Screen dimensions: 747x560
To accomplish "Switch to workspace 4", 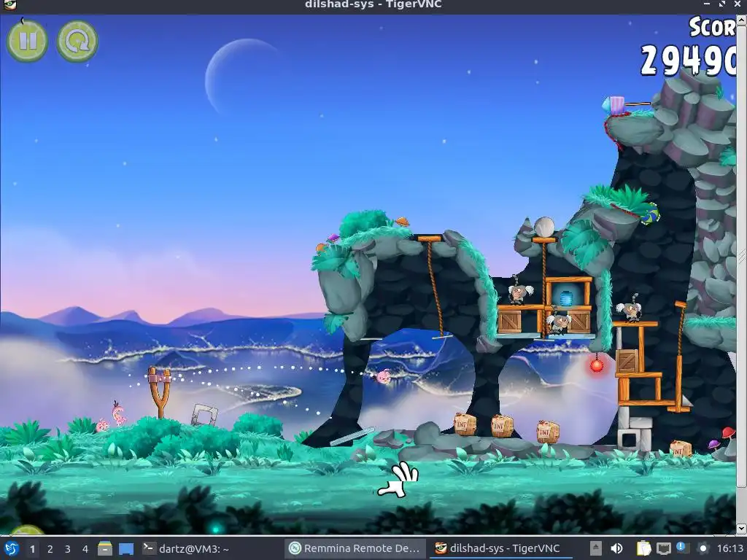I will pos(85,549).
